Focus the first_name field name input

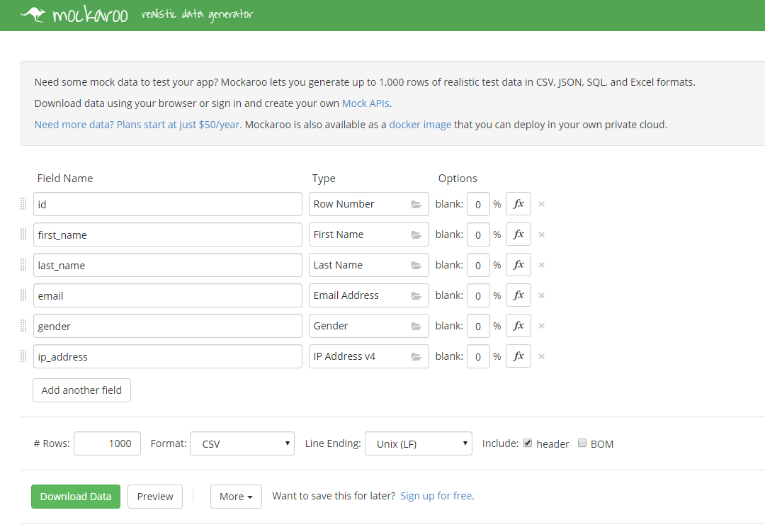pos(168,234)
